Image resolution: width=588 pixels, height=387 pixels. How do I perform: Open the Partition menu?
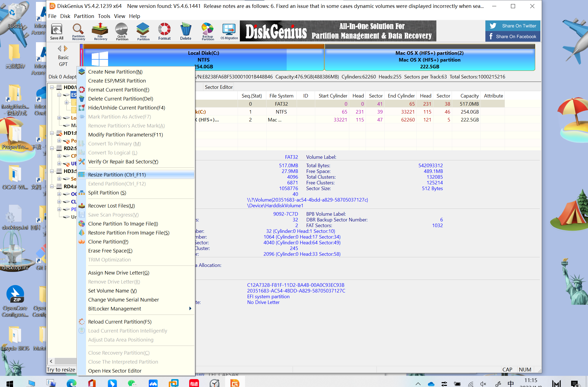(84, 16)
